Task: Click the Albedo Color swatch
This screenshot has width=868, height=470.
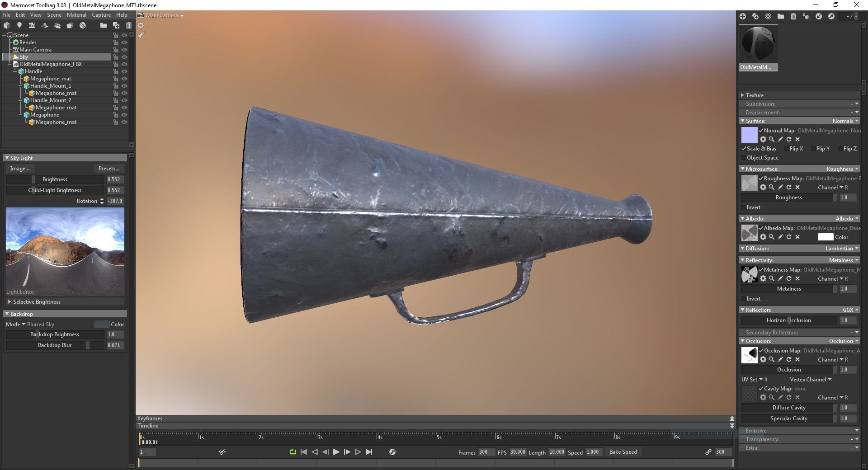Action: click(826, 237)
